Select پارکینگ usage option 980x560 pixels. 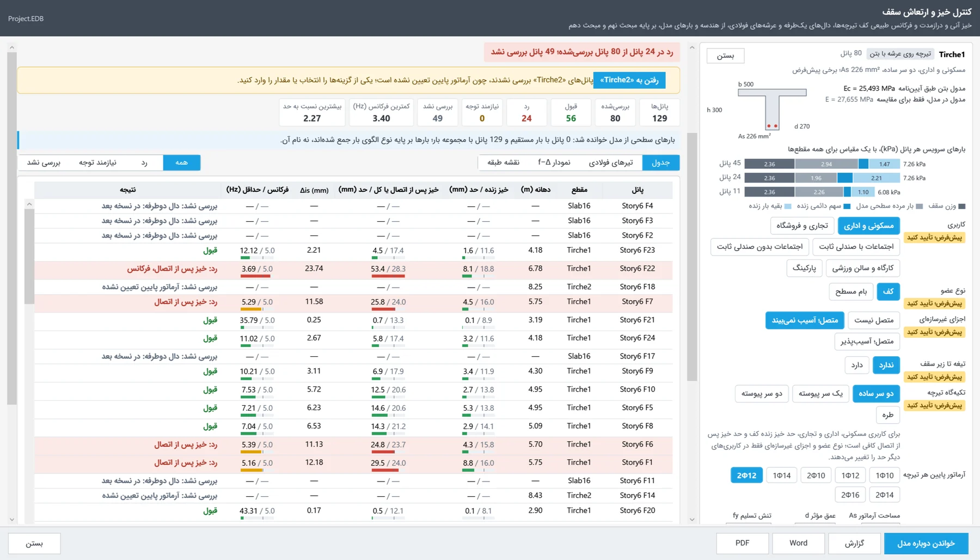click(804, 268)
